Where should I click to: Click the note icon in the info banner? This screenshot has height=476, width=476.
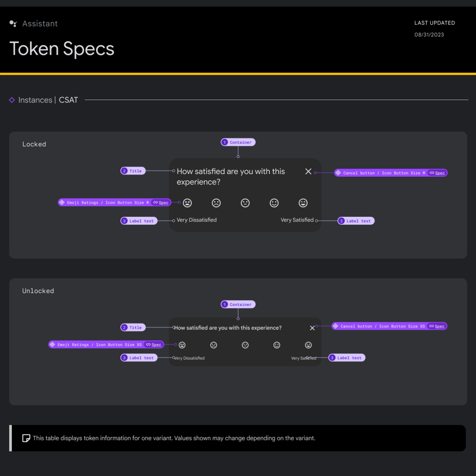click(x=26, y=438)
